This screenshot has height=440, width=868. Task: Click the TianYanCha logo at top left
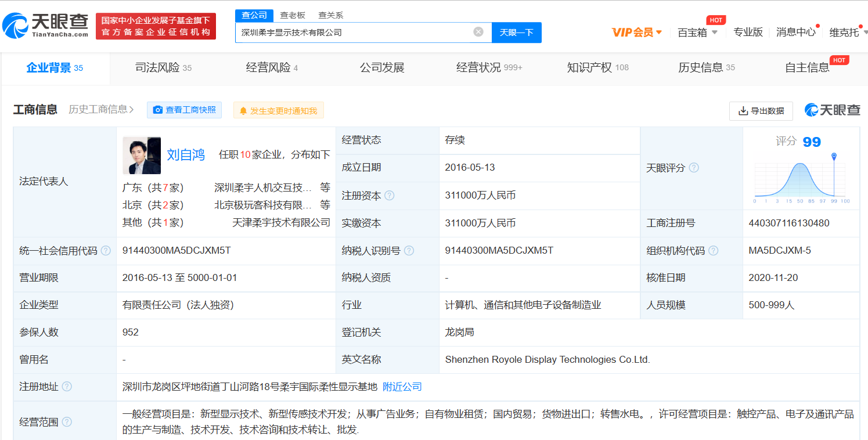45,26
